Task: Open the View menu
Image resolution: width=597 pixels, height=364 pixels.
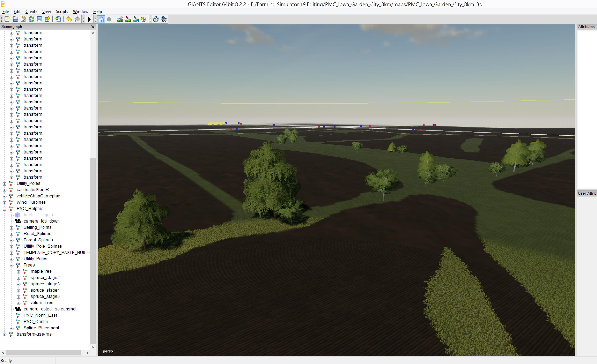Action: (x=46, y=11)
